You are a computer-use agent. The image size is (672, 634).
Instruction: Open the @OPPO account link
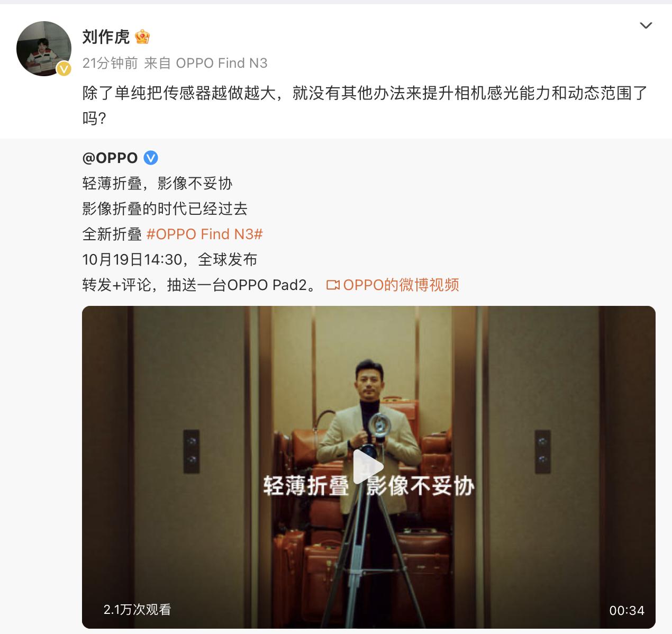[110, 158]
